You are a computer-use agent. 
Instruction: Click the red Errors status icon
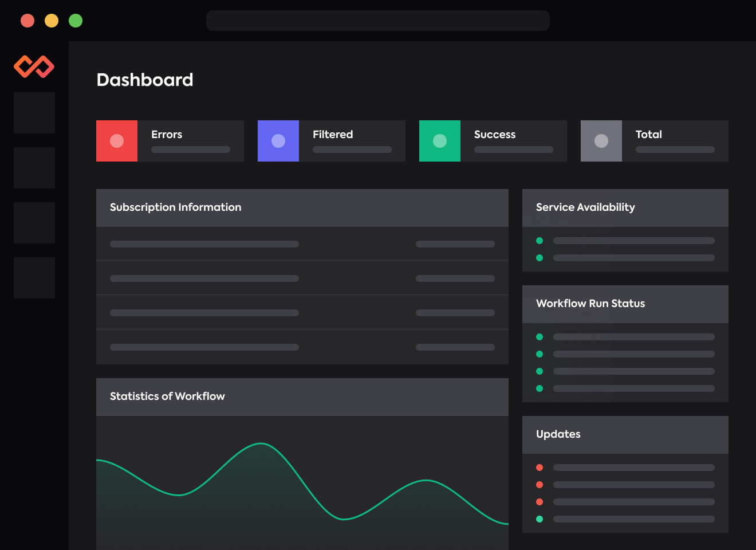(117, 140)
